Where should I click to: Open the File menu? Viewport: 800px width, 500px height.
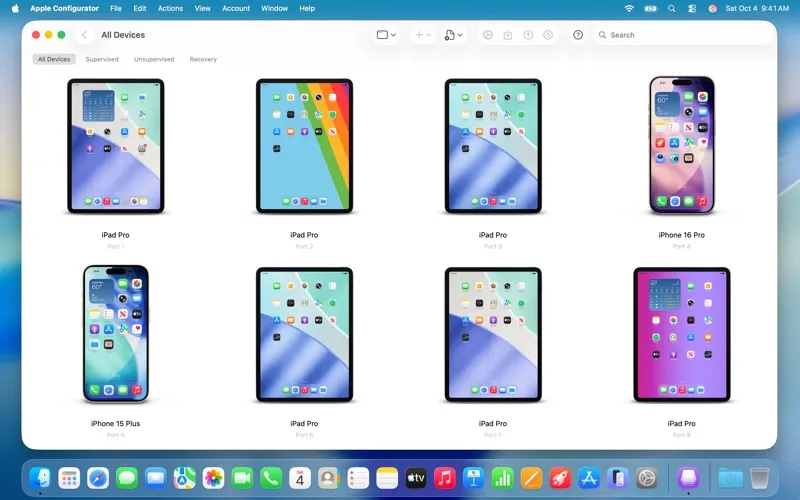pyautogui.click(x=116, y=8)
